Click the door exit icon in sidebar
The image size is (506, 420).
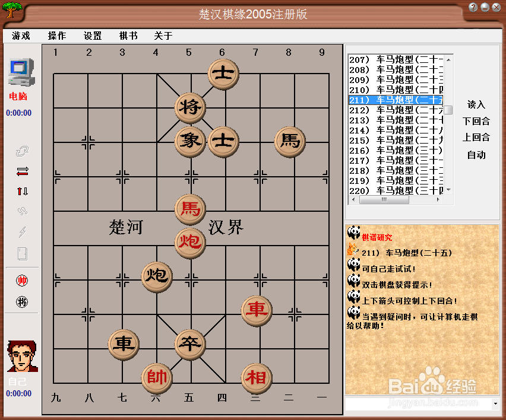point(22,253)
